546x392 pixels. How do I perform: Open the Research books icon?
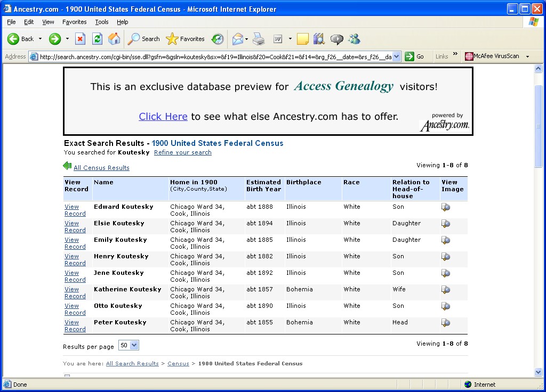[x=319, y=38]
